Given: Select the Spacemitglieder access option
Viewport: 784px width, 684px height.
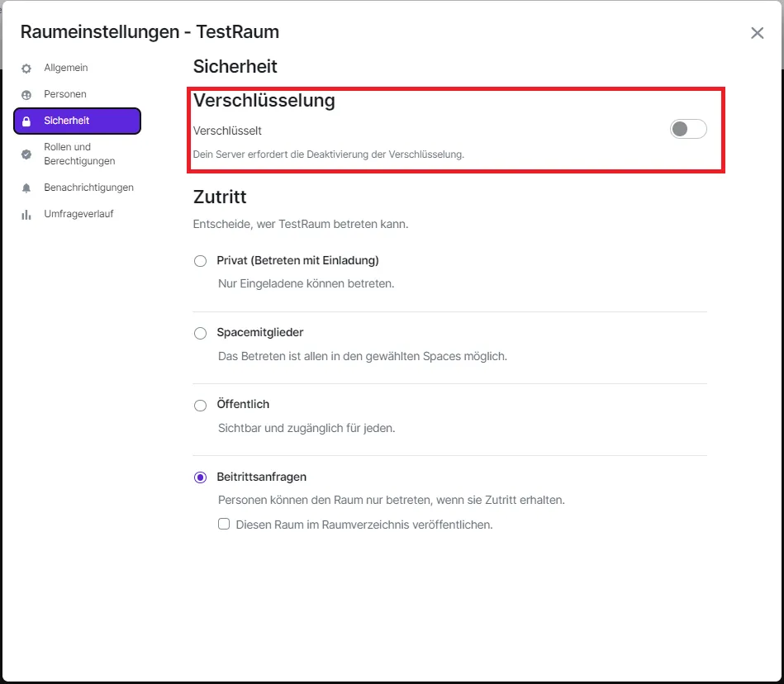Looking at the screenshot, I should pyautogui.click(x=200, y=333).
